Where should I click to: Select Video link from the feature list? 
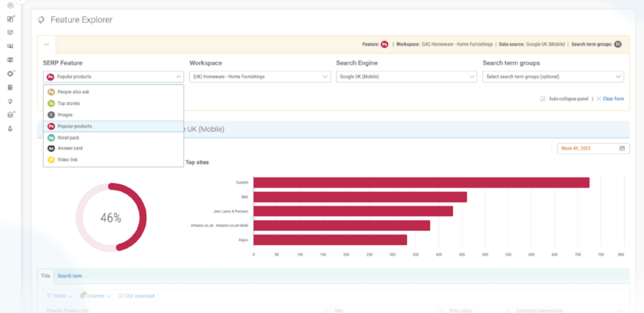pos(113,160)
